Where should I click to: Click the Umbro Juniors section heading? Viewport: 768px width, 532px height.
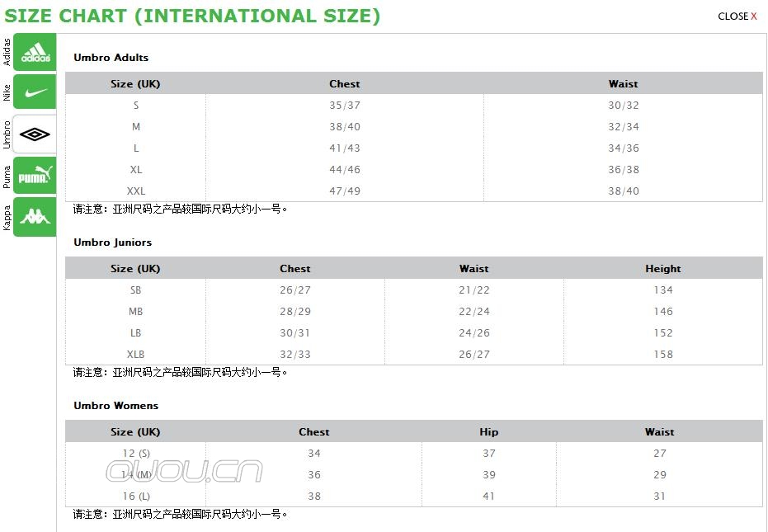113,242
